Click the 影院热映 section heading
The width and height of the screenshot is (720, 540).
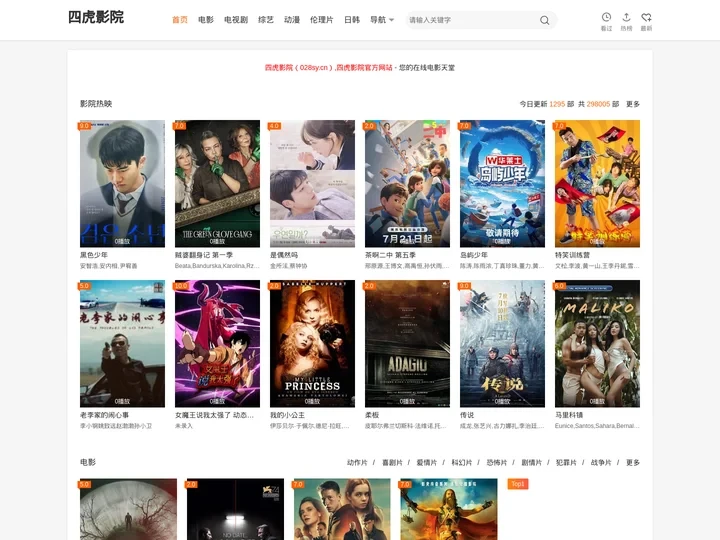tap(96, 104)
